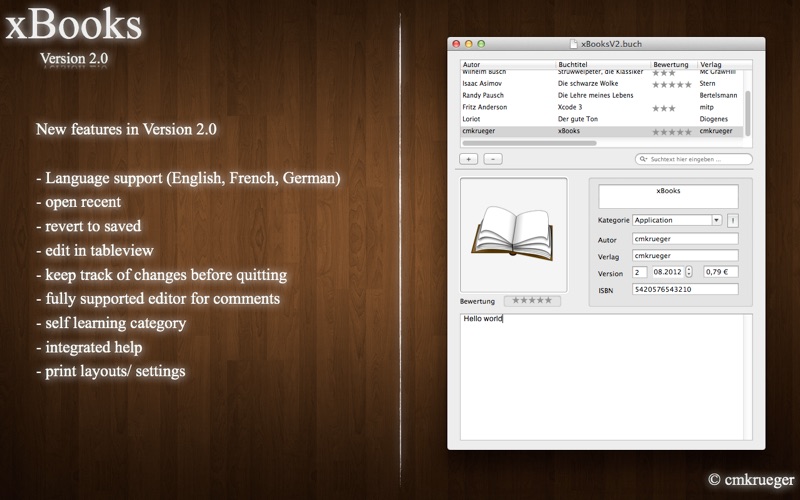
Task: Click the xBooks title text box
Action: [668, 196]
